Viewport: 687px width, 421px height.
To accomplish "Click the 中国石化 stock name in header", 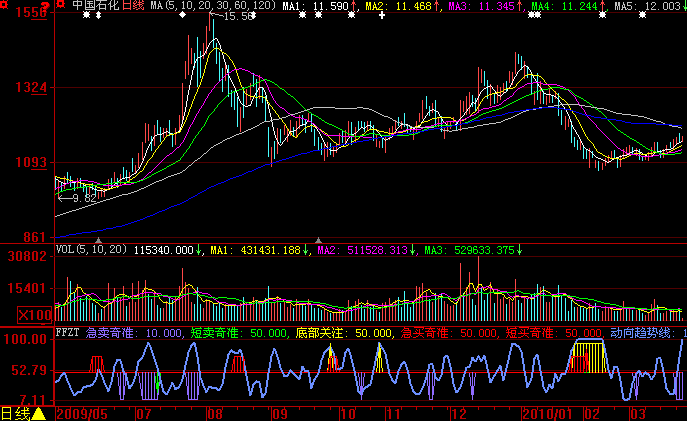I will (x=96, y=6).
